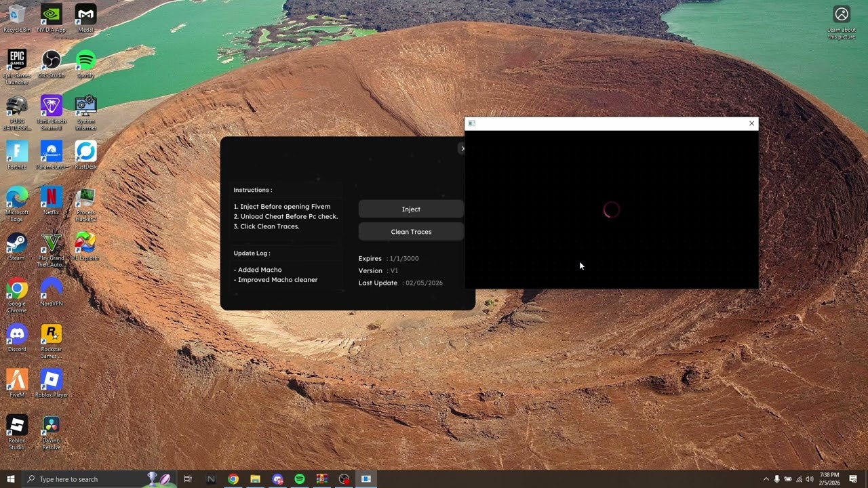Open Turtle Beach Swarm II shortcut
868x488 pixels.
[x=51, y=113]
